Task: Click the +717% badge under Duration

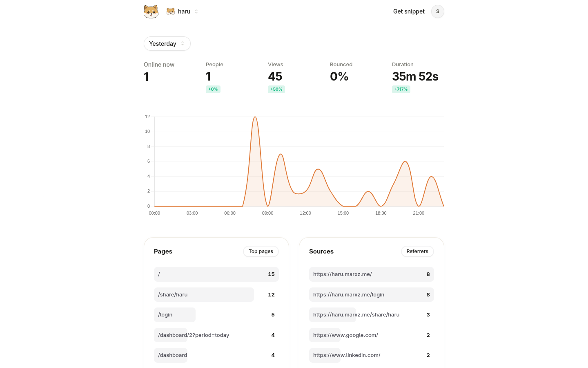Action: 401,89
